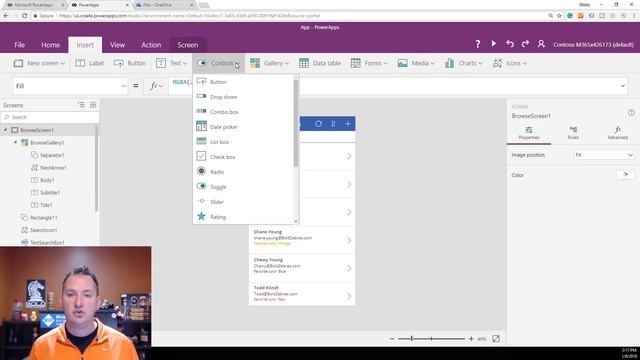Image resolution: width=640 pixels, height=360 pixels.
Task: Insert a Label control
Action: click(90, 63)
